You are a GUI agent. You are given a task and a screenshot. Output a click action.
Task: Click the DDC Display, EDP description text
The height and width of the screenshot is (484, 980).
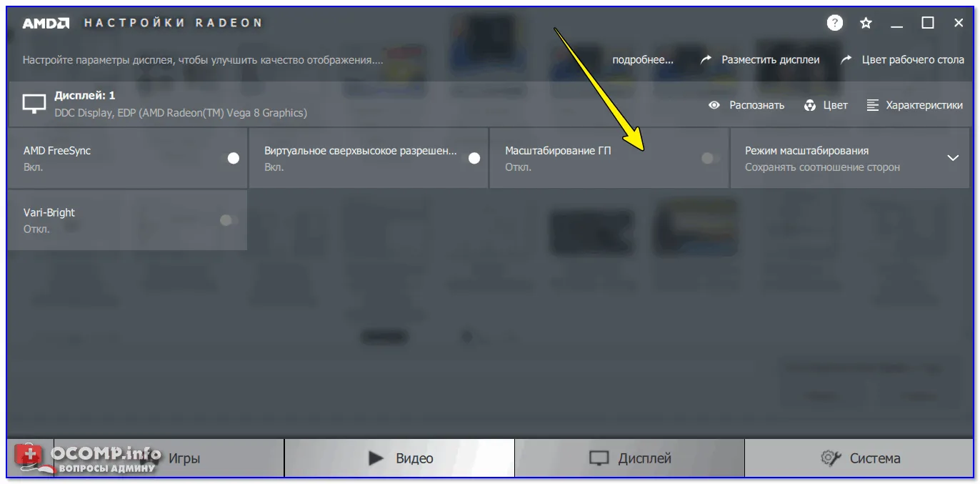point(181,113)
